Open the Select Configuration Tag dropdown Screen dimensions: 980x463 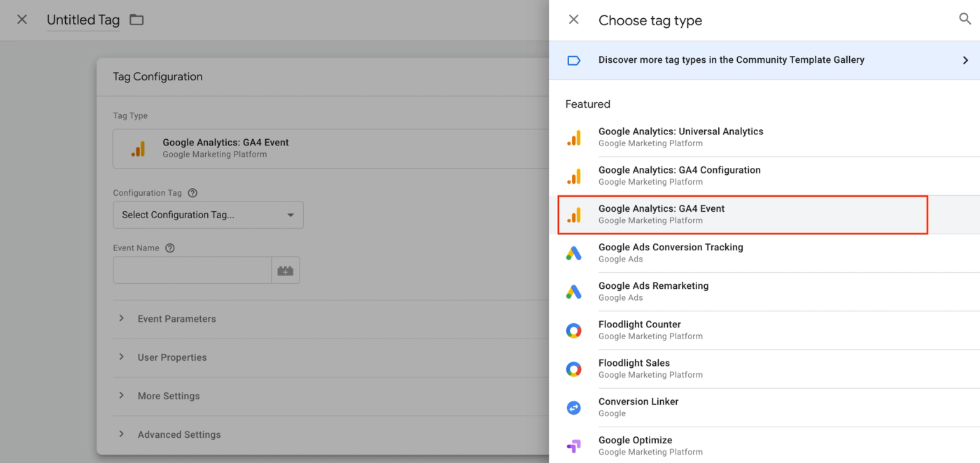tap(208, 215)
